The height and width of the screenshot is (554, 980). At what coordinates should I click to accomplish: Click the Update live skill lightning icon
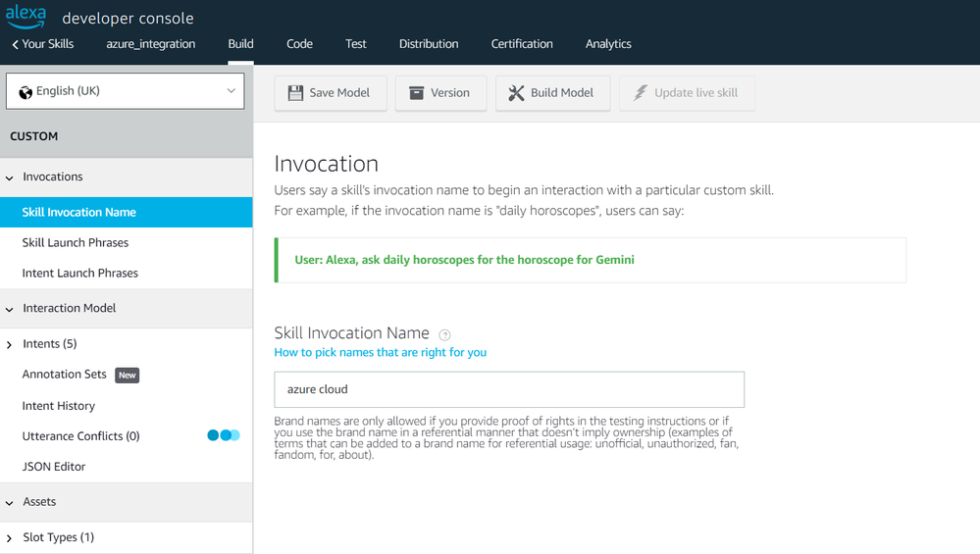tap(641, 93)
